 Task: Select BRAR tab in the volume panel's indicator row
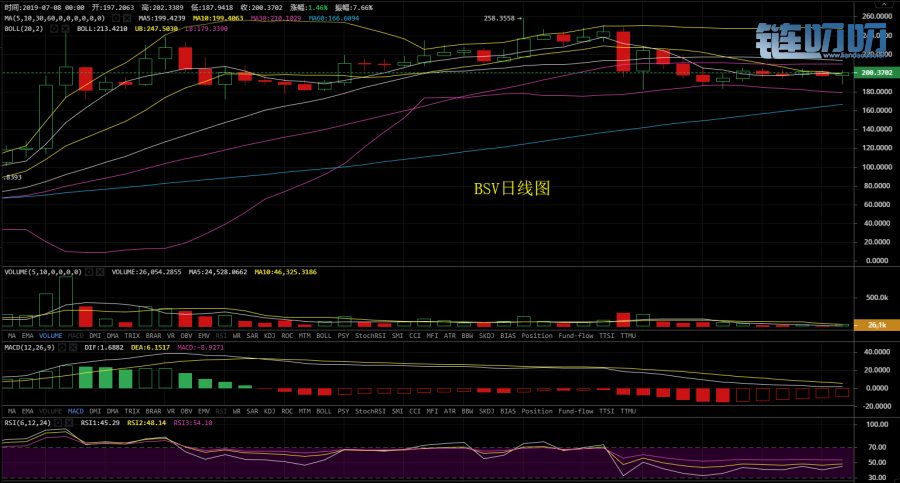coord(153,336)
